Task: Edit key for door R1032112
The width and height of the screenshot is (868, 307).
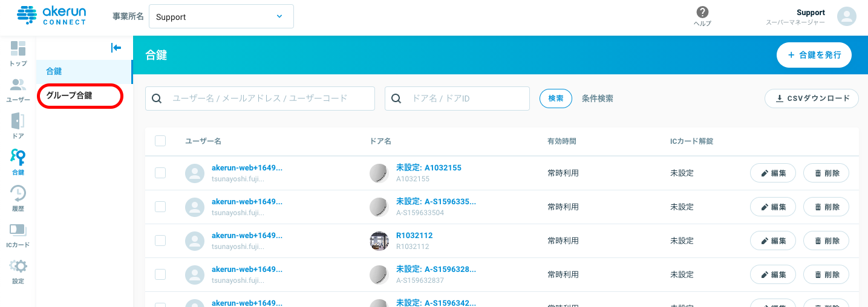Action: coord(773,241)
